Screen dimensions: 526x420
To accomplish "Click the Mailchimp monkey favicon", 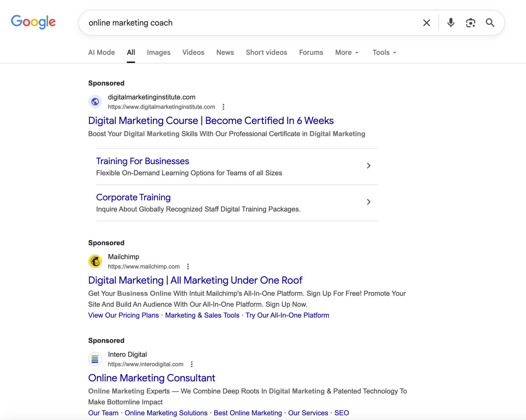I will click(x=95, y=261).
